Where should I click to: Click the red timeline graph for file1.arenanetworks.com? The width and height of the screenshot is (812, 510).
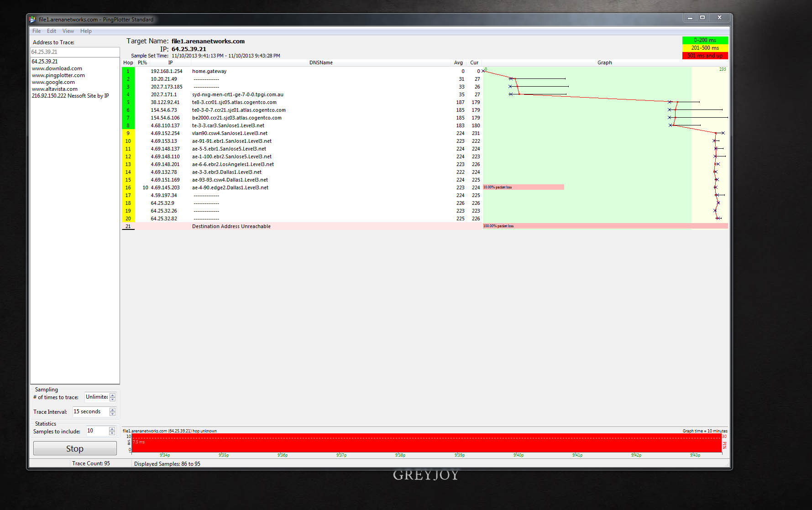pos(426,443)
